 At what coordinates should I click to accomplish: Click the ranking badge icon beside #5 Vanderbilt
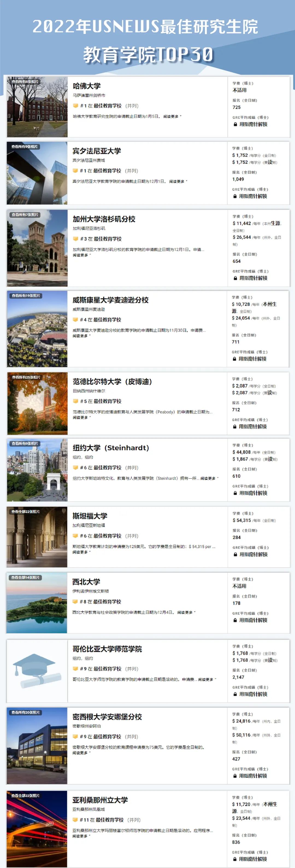click(75, 401)
